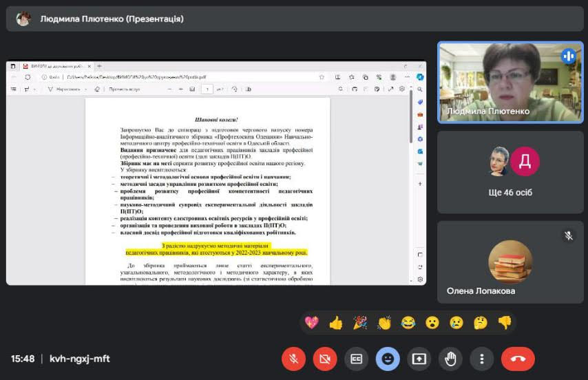This screenshot has width=588, height=380.
Task: Send the party popper reaction
Action: coord(359,322)
